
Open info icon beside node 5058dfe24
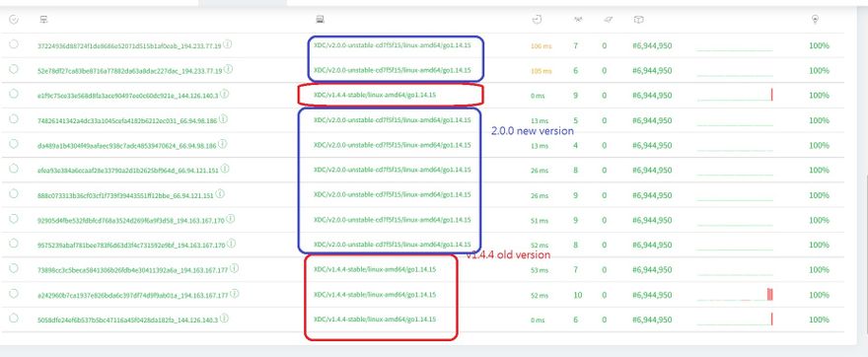coord(224,319)
